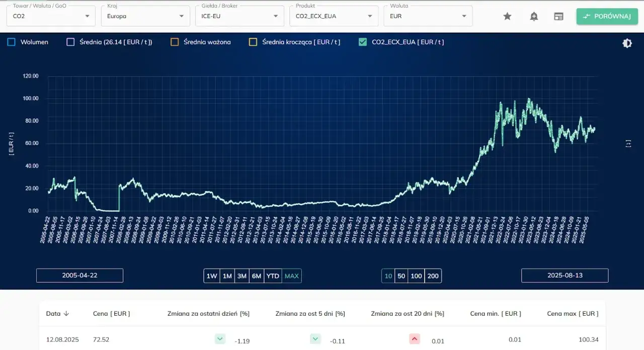
Task: Select the YTD time range
Action: pos(272,276)
